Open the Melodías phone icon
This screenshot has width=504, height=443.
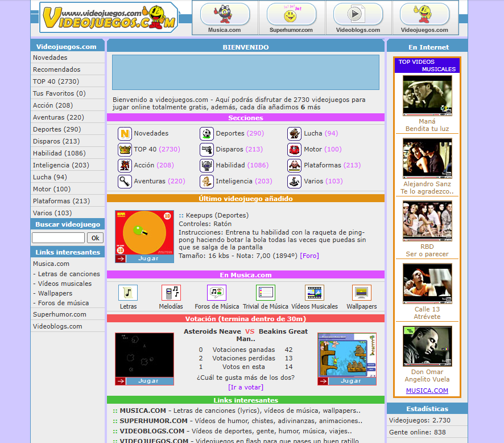click(171, 293)
